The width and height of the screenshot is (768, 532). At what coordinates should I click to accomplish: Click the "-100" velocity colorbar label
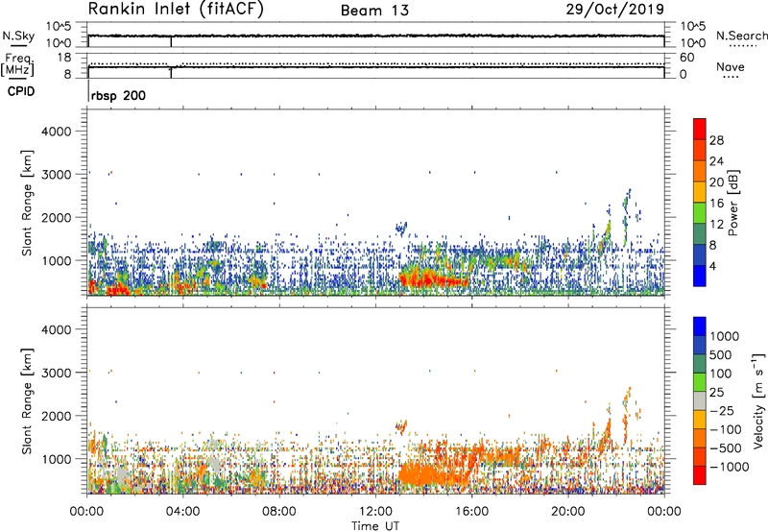(x=725, y=429)
